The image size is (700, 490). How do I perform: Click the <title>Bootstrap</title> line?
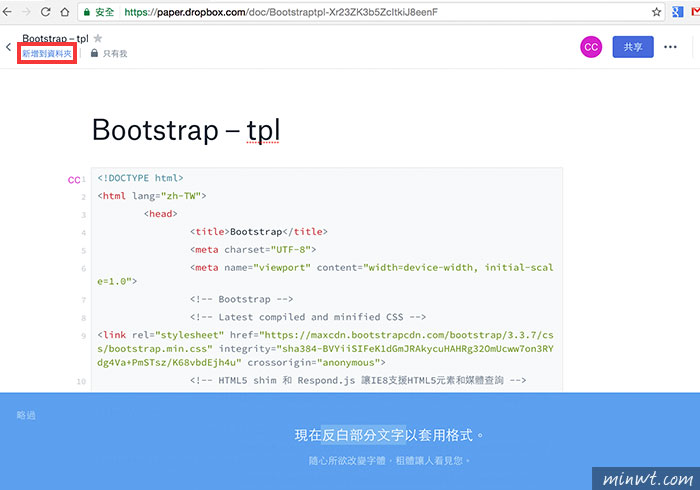click(x=259, y=232)
